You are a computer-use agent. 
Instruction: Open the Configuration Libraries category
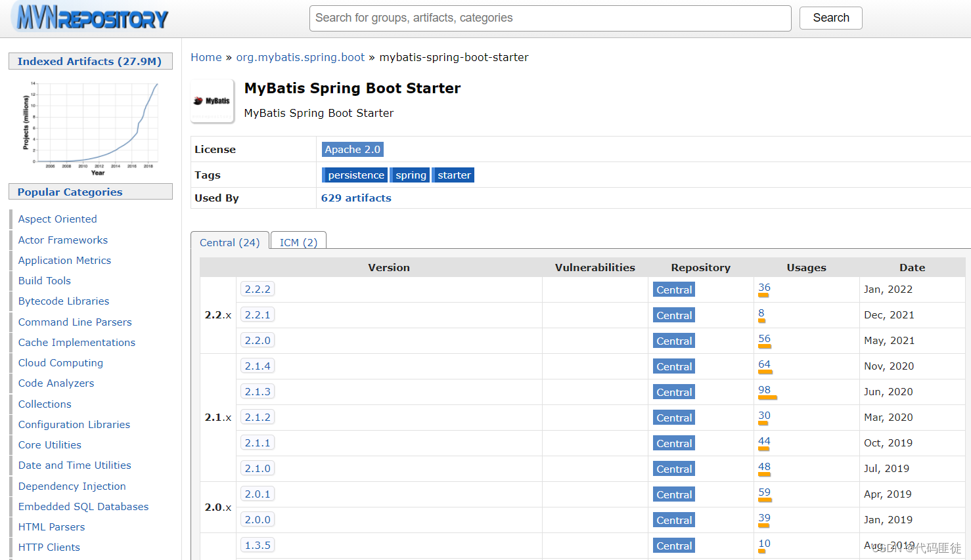click(x=74, y=425)
